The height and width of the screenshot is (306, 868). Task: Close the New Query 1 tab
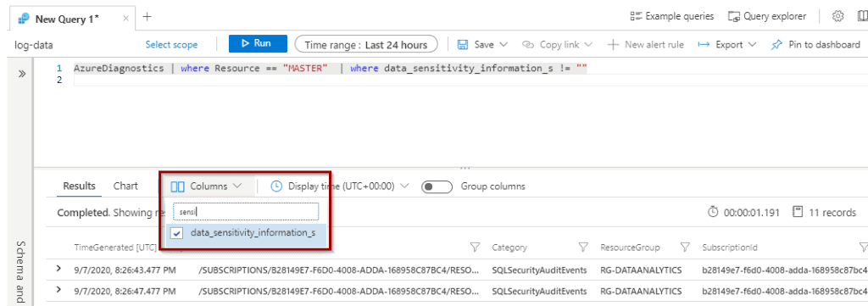pyautogui.click(x=125, y=19)
